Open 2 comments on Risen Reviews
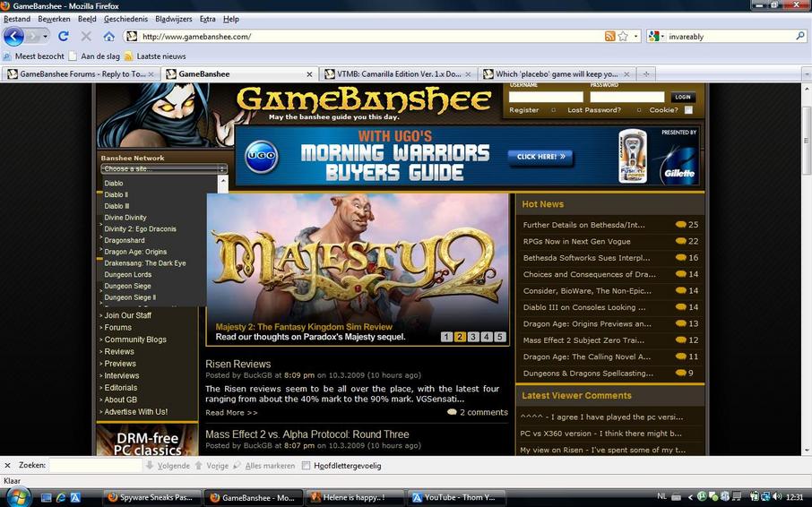This screenshot has height=507, width=812. 478,412
